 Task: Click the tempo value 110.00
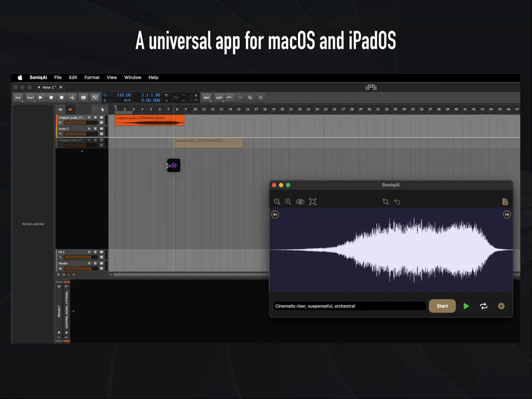[x=124, y=95]
